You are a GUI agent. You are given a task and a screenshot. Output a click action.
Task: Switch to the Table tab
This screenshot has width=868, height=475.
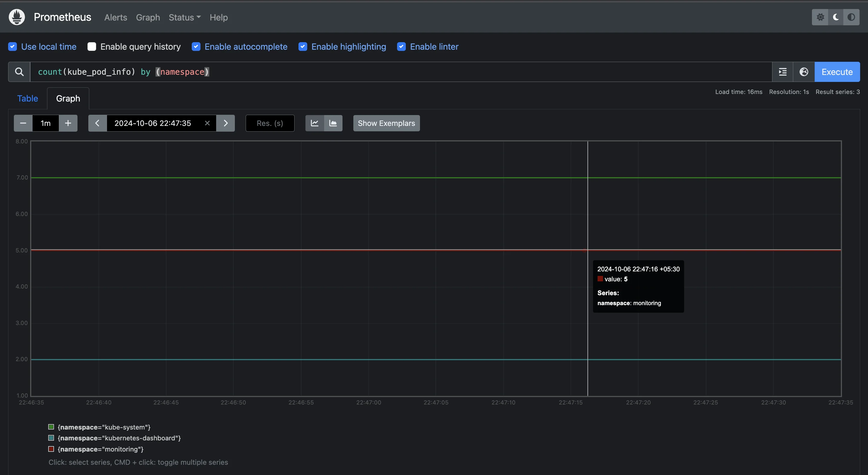28,98
